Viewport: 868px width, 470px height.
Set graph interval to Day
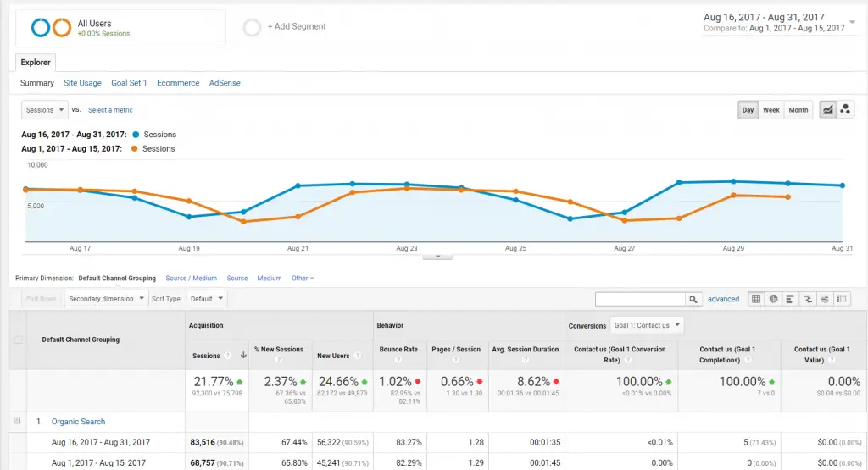pyautogui.click(x=748, y=109)
